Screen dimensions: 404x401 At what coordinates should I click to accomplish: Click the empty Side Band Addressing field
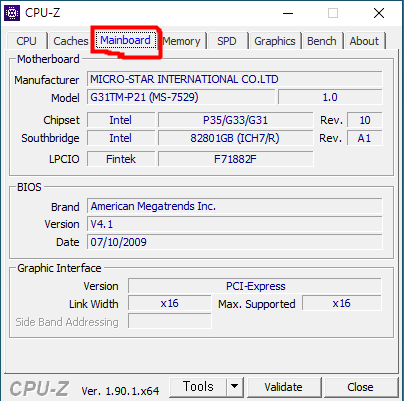170,321
